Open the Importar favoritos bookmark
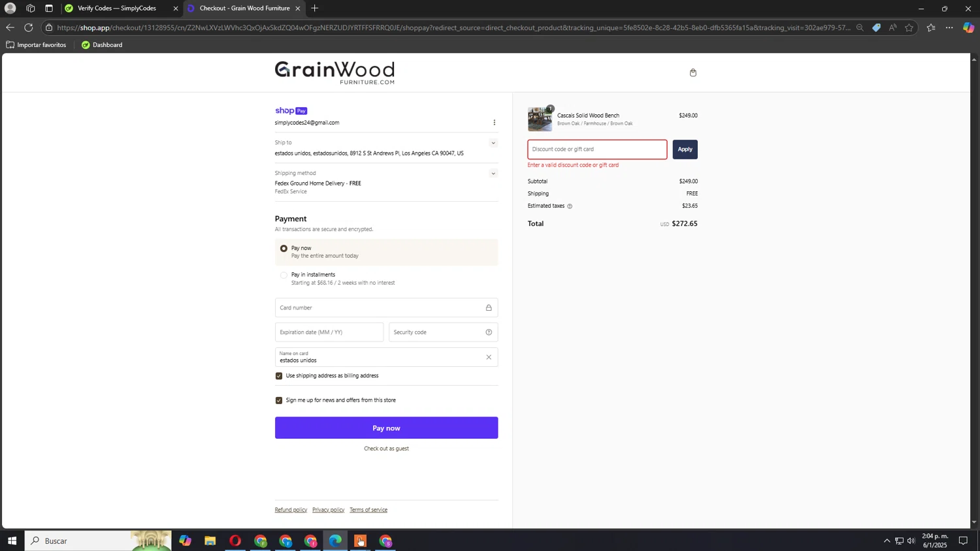This screenshot has height=551, width=980. point(36,45)
